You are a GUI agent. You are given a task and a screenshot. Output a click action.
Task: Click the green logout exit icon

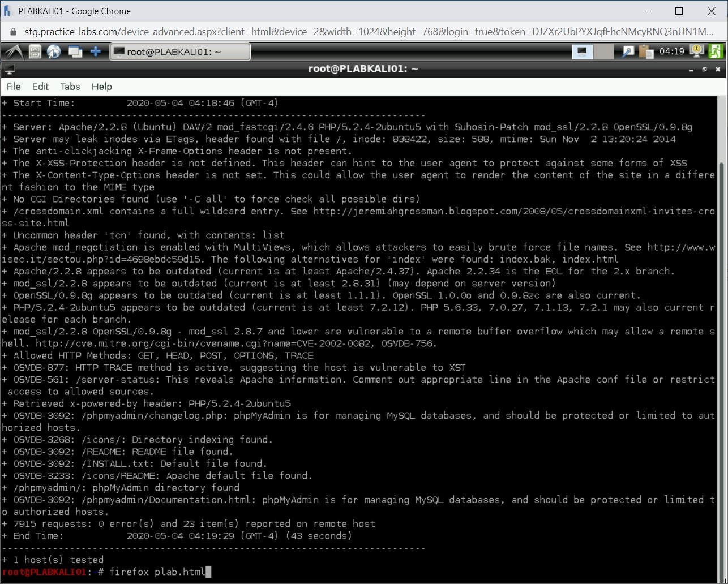tap(716, 51)
